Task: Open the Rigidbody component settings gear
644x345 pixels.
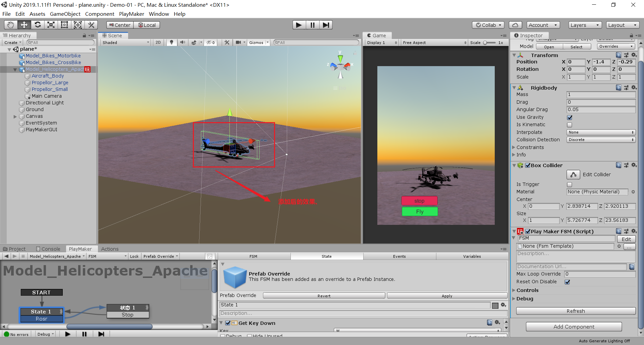Action: tap(633, 88)
